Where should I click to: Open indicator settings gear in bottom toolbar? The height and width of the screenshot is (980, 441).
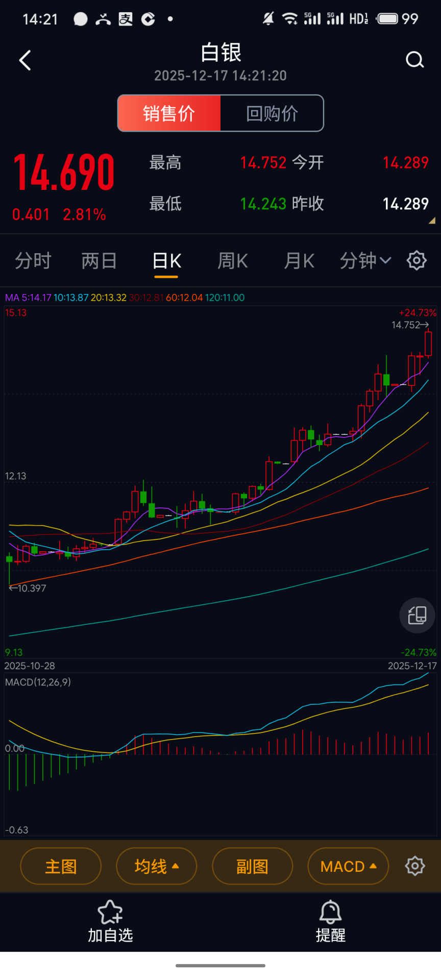(415, 866)
